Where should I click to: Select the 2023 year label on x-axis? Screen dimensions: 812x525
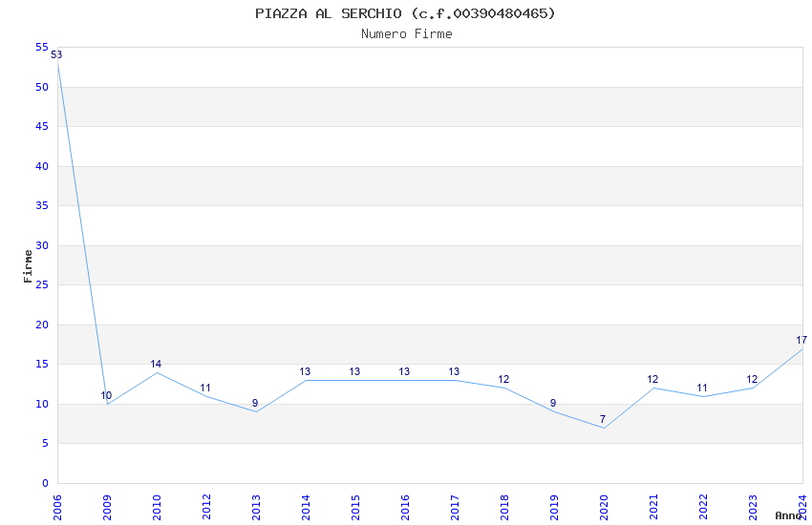click(x=753, y=503)
